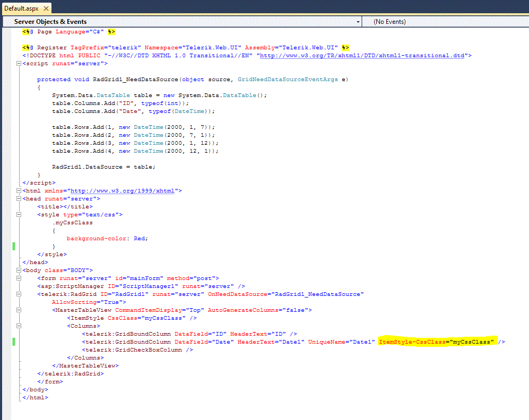529x420 pixels.
Task: Click the GridBoundColumn DataField="ID" line
Action: click(189, 334)
